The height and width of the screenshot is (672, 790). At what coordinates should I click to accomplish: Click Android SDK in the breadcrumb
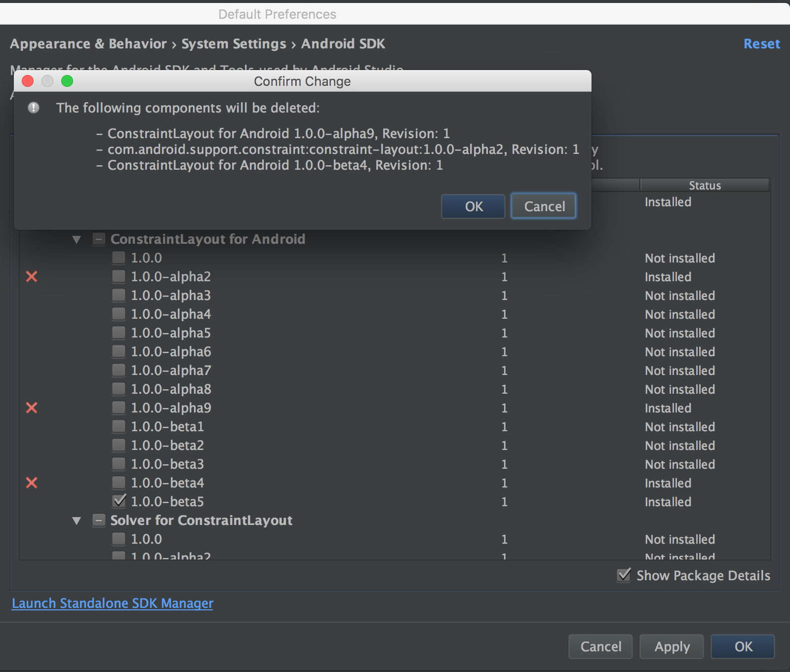343,44
